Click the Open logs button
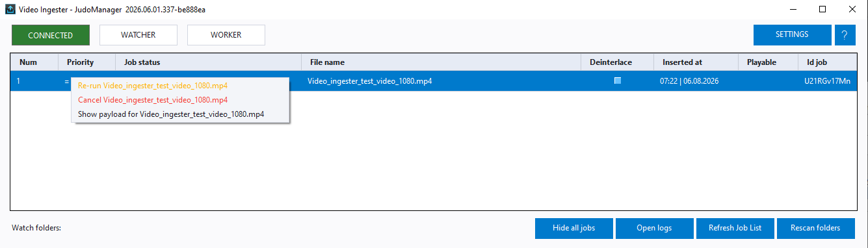 655,228
